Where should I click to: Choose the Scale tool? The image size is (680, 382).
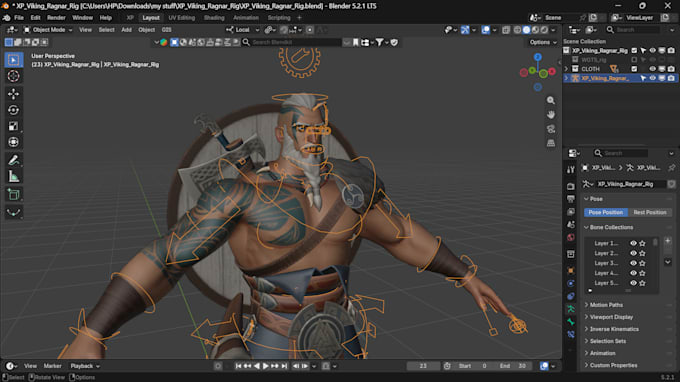[x=13, y=126]
